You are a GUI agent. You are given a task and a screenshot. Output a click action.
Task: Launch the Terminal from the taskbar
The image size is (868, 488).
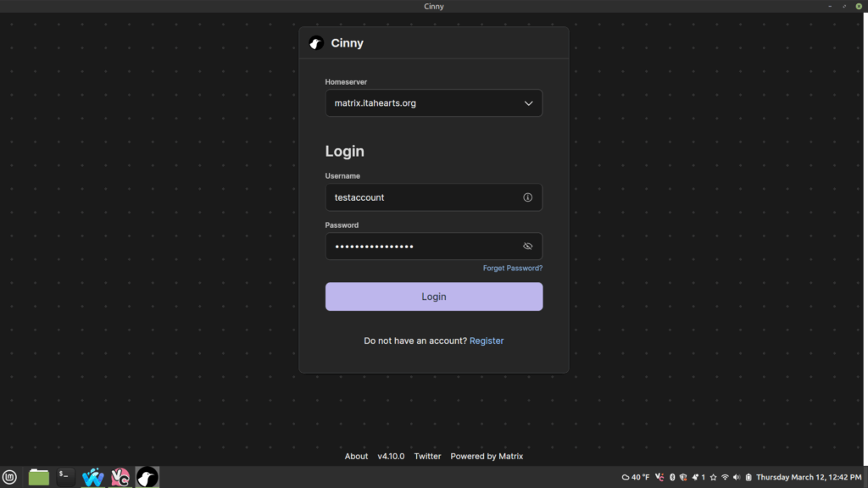click(65, 477)
